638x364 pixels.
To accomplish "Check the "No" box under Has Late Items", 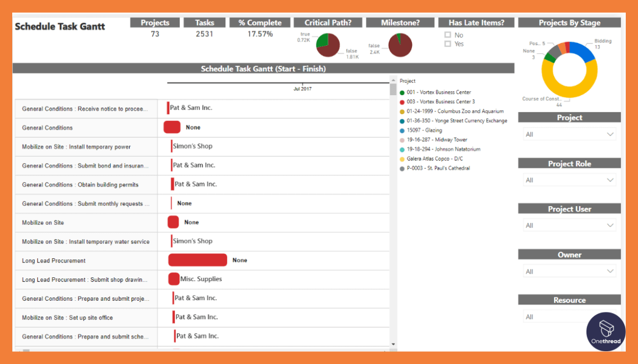I will tap(447, 34).
